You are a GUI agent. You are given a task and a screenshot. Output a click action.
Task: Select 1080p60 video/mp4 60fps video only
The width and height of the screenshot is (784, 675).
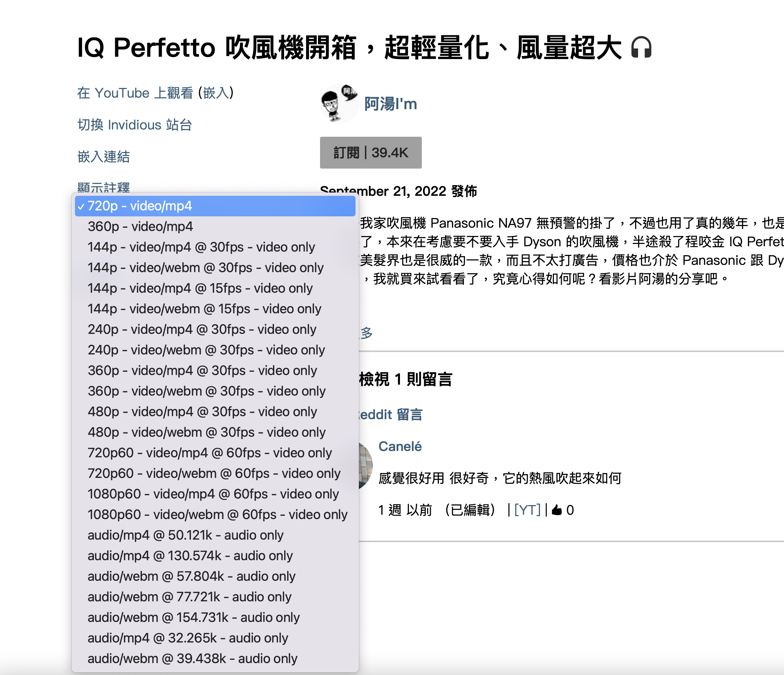tap(213, 494)
